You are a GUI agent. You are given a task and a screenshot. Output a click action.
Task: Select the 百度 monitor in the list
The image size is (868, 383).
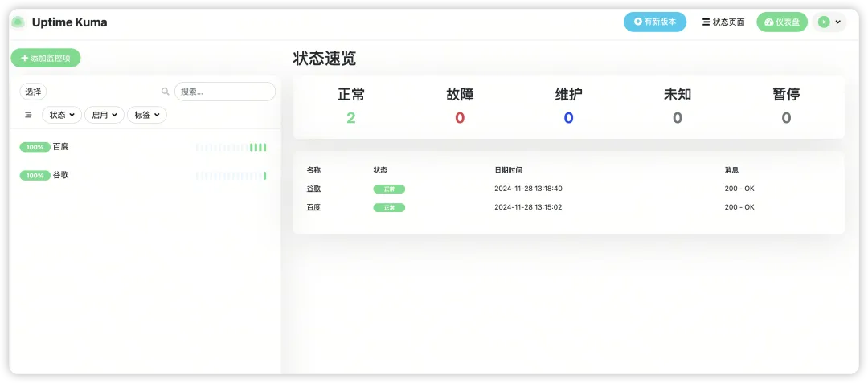(144, 147)
